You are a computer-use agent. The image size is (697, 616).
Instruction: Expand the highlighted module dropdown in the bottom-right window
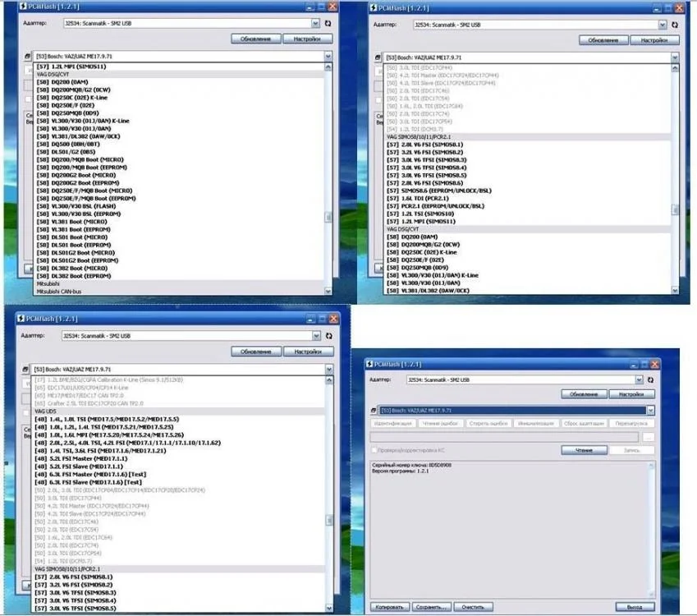[650, 410]
